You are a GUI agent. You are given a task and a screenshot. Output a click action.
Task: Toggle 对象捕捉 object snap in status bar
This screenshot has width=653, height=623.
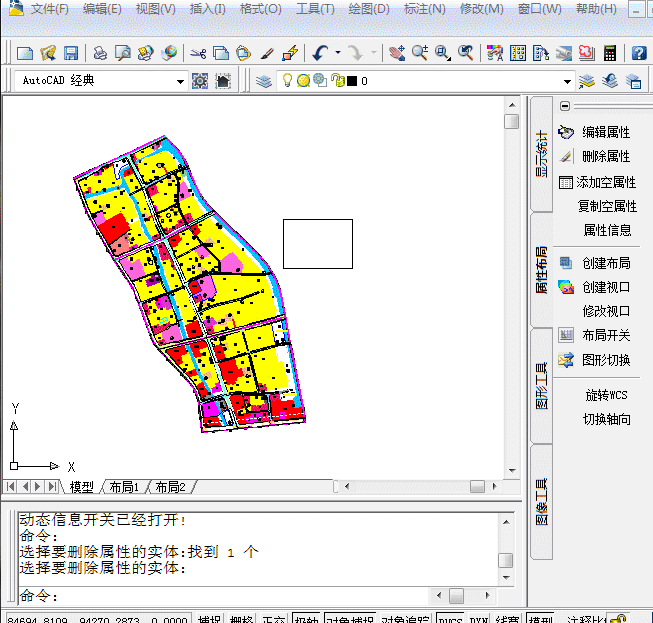(x=350, y=618)
